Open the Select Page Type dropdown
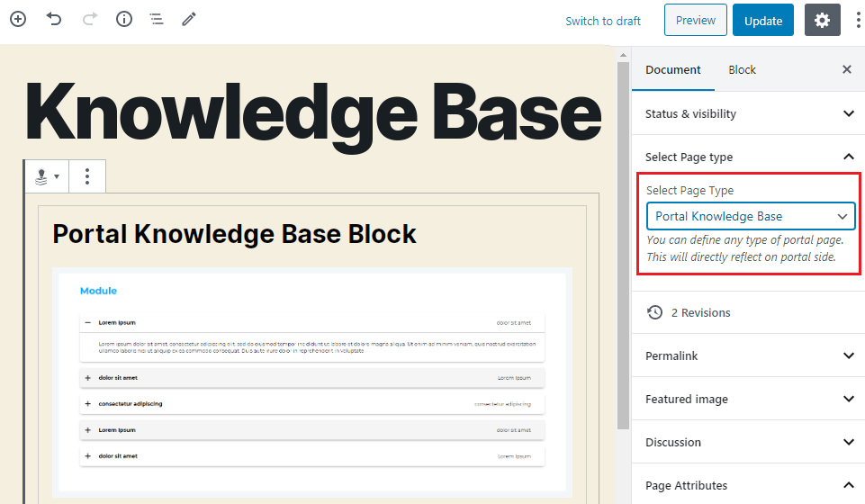The width and height of the screenshot is (865, 504). (x=751, y=216)
